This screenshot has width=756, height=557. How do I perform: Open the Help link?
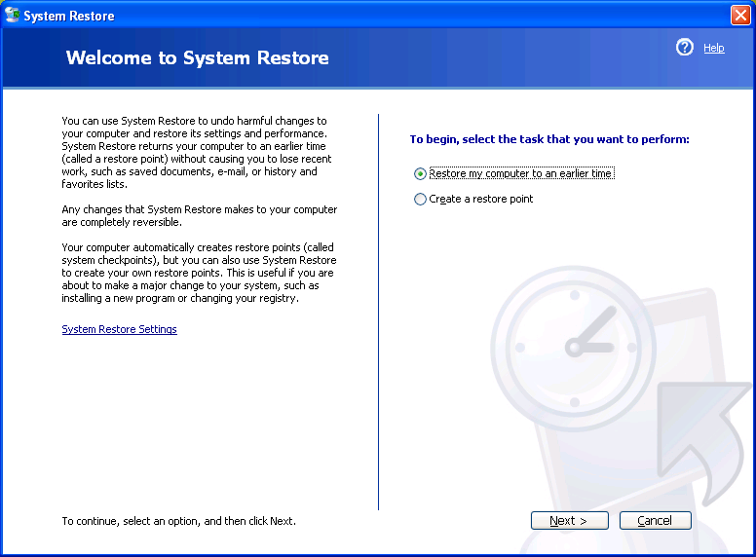pyautogui.click(x=713, y=48)
